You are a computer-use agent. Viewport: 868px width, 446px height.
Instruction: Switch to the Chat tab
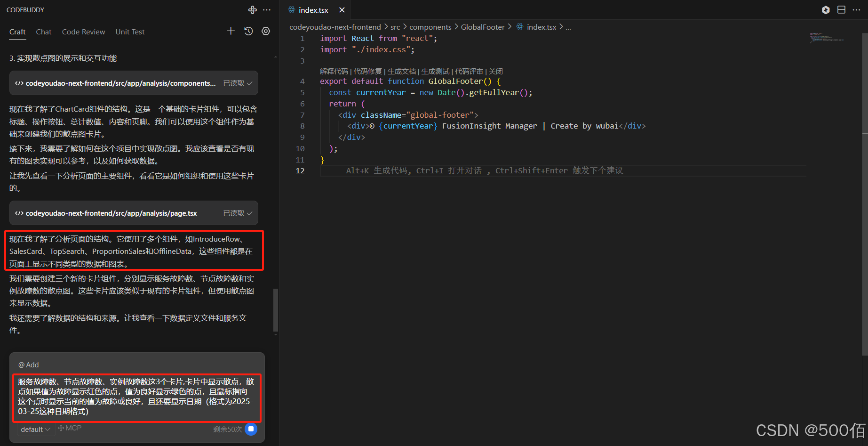point(44,32)
